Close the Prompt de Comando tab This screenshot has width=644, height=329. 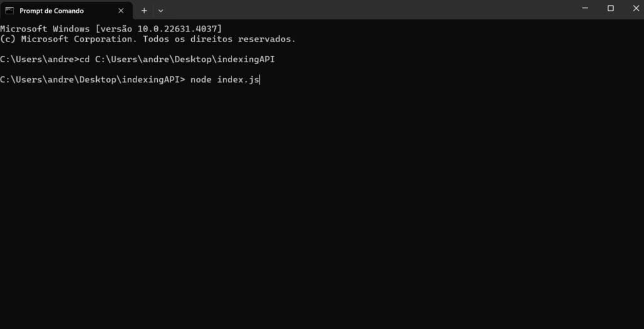[x=121, y=11]
